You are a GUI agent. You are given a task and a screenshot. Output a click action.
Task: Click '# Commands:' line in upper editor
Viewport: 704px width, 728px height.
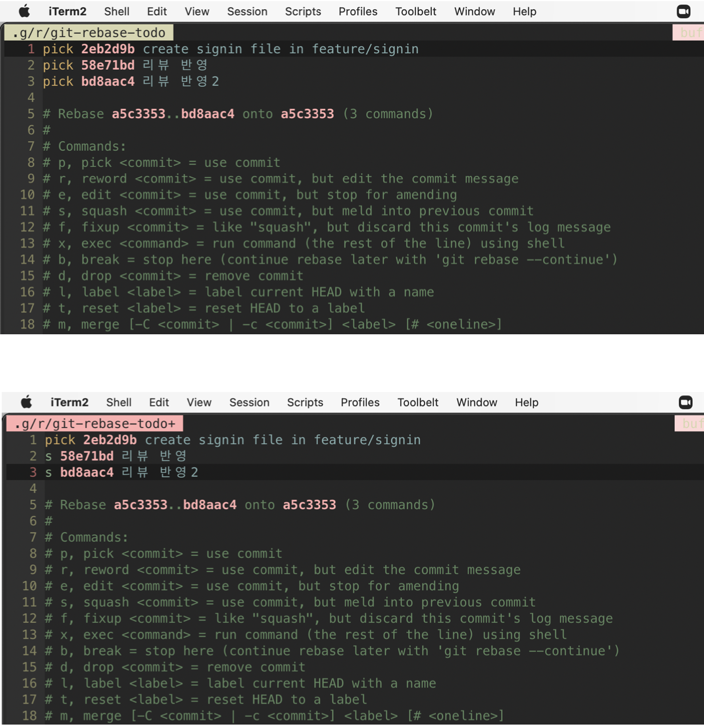85,146
